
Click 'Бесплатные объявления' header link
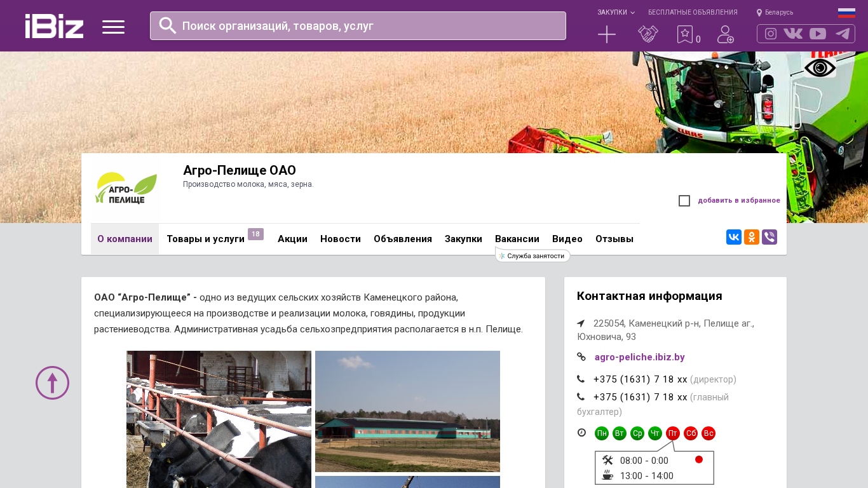point(693,12)
